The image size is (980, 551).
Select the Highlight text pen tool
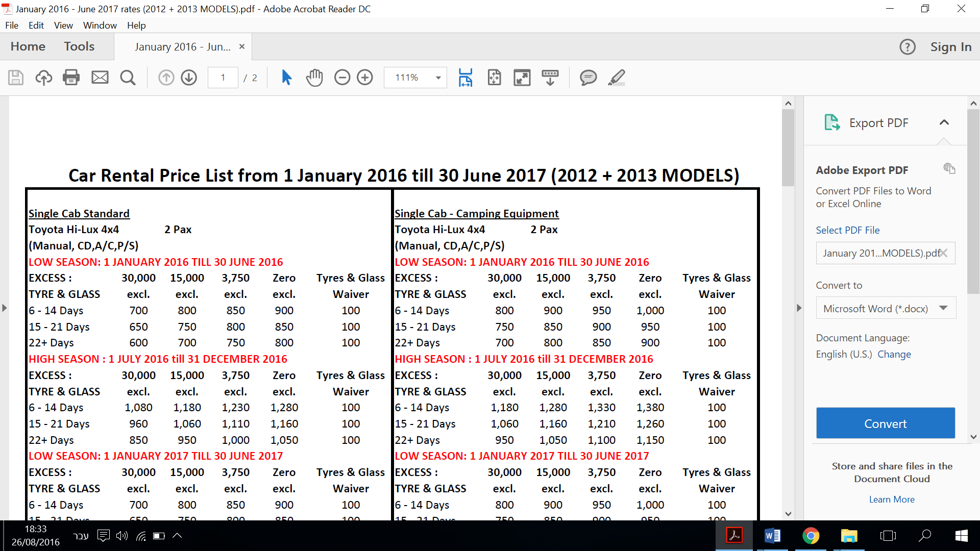tap(617, 78)
